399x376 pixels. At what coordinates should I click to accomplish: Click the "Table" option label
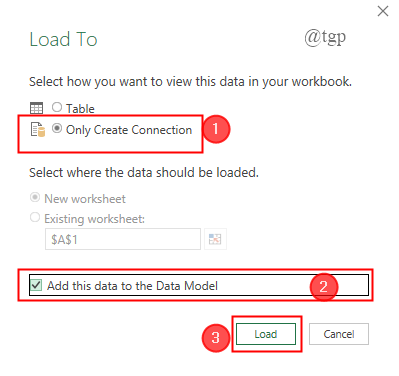click(x=80, y=109)
